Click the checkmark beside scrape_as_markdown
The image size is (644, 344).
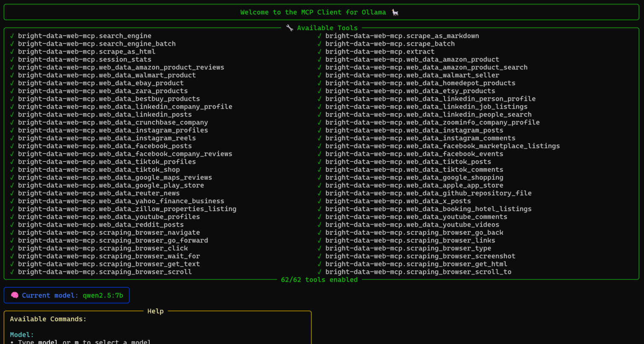point(320,36)
